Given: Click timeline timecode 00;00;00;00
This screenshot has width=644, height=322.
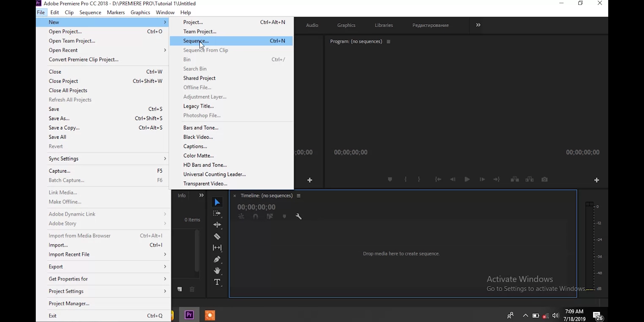Looking at the screenshot, I should (x=256, y=207).
